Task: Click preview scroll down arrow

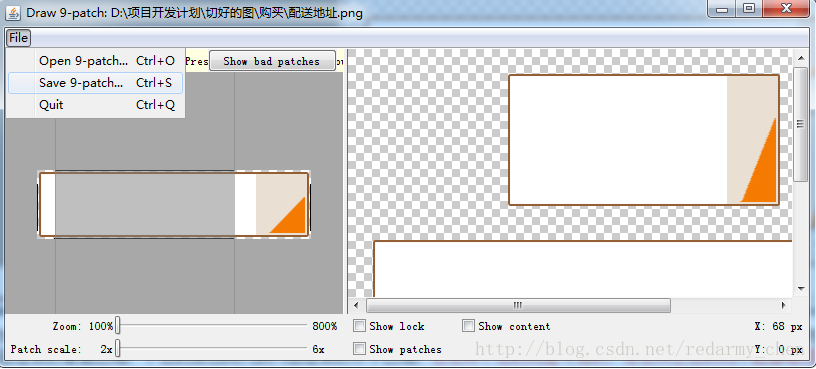Action: point(800,289)
